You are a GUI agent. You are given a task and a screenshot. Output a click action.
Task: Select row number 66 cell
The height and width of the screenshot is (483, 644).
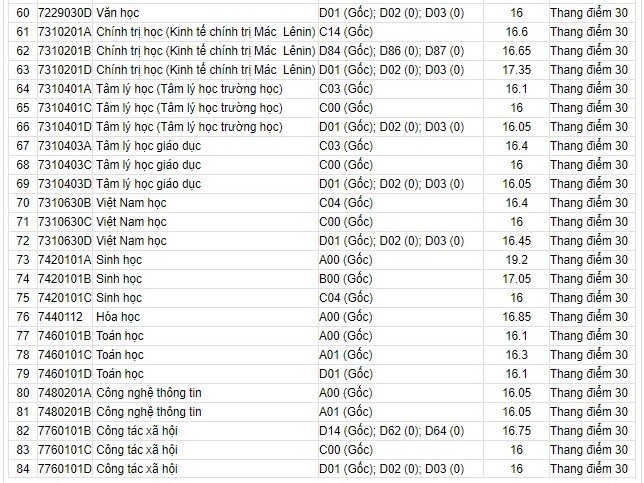pos(23,127)
